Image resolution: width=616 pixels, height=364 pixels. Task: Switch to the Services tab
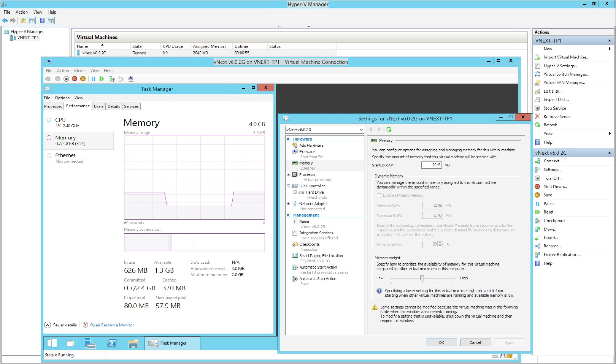coord(131,106)
